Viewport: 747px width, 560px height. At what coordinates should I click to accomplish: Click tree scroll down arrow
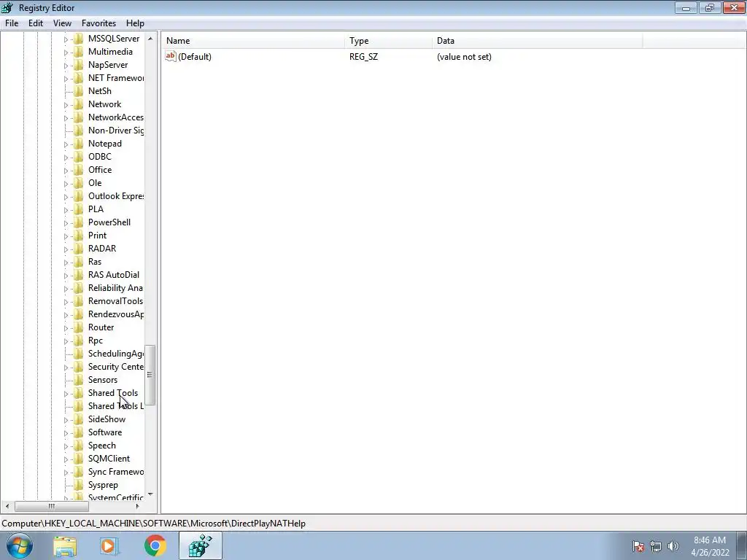(x=150, y=495)
